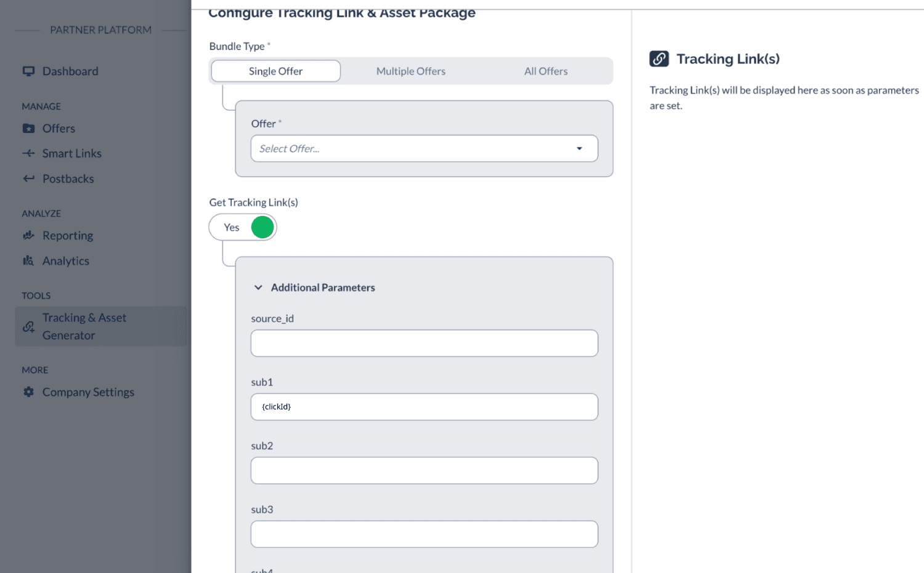Select the Multiple Offers bundle type

click(411, 71)
